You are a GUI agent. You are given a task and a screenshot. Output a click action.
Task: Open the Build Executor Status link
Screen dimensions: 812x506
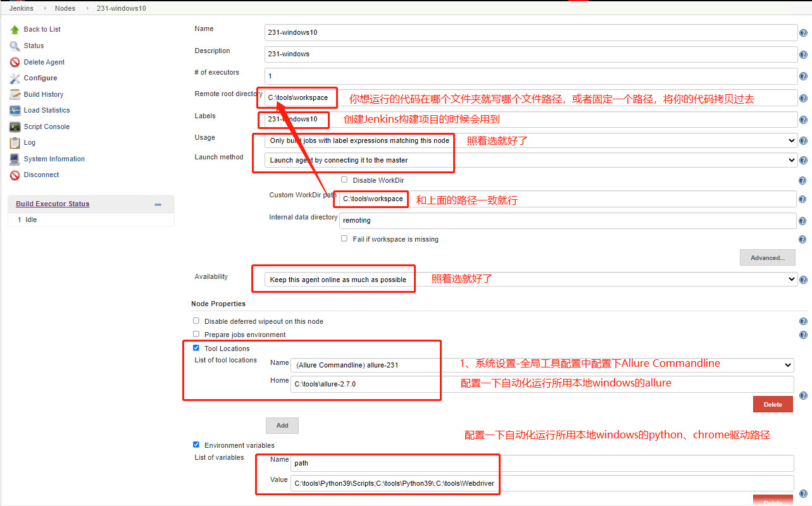[x=53, y=204]
